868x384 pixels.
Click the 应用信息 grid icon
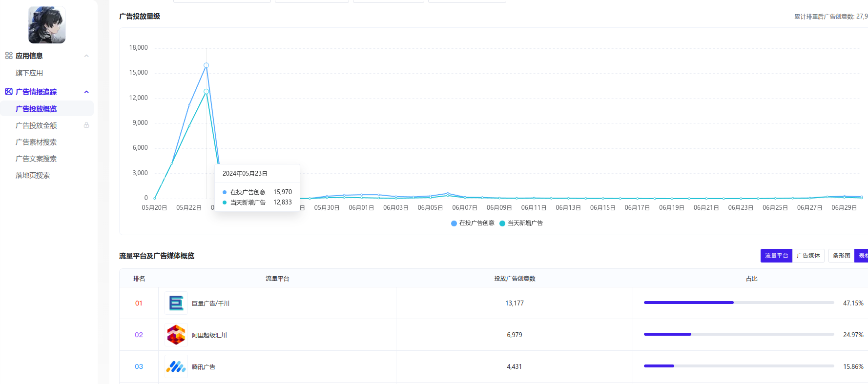(9, 56)
